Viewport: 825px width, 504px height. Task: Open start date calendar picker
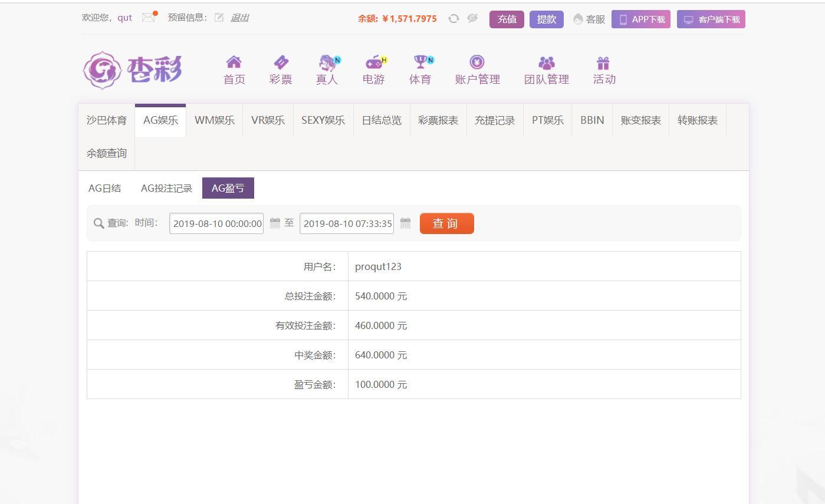[x=275, y=223]
